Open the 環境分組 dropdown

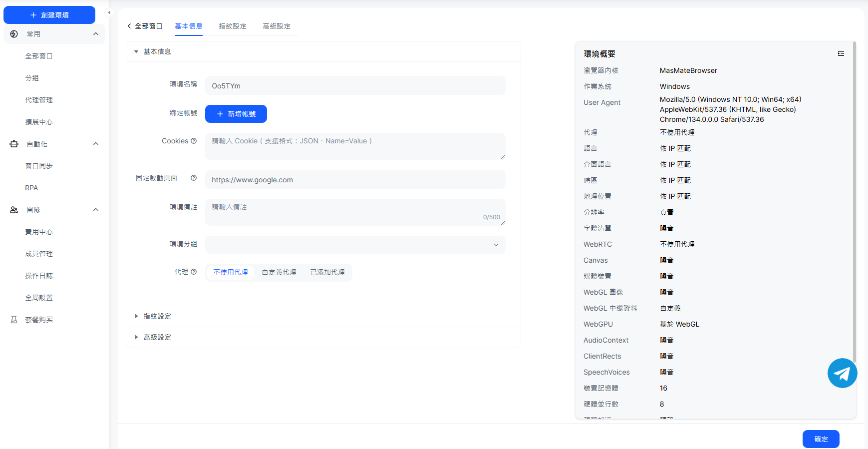355,245
